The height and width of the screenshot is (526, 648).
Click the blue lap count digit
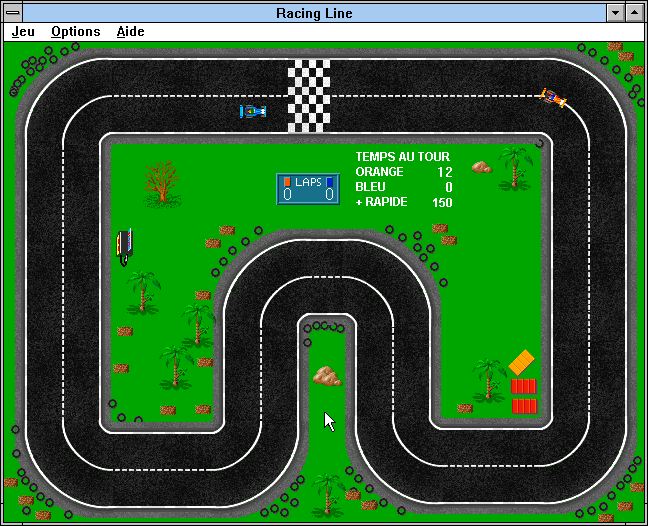[x=329, y=195]
